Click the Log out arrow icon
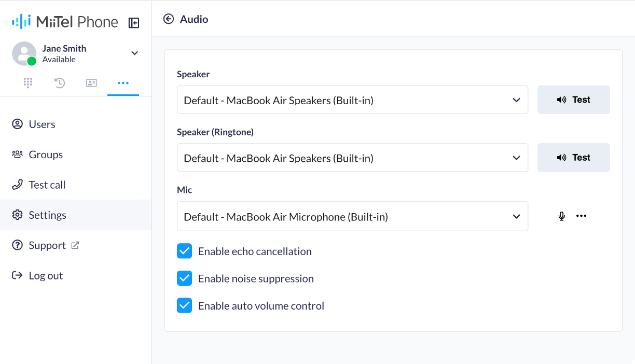The image size is (635, 364). pos(18,275)
